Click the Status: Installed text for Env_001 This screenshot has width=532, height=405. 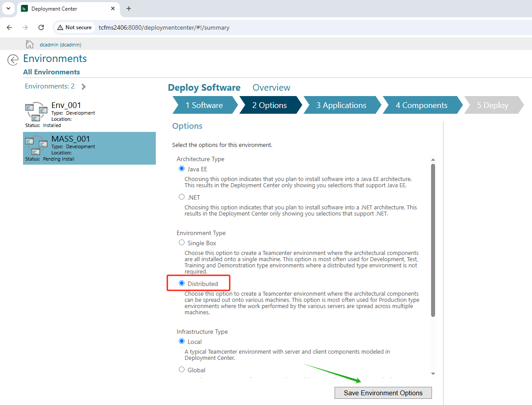pyautogui.click(x=43, y=125)
